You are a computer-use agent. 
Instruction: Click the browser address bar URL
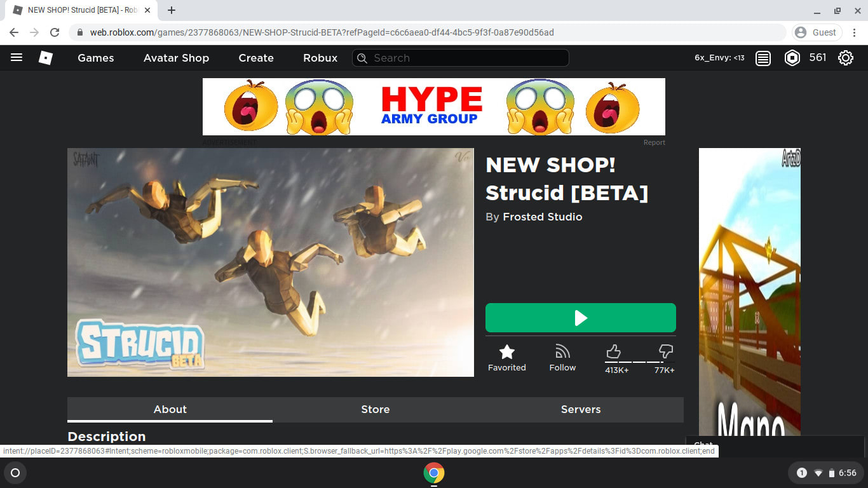click(322, 32)
